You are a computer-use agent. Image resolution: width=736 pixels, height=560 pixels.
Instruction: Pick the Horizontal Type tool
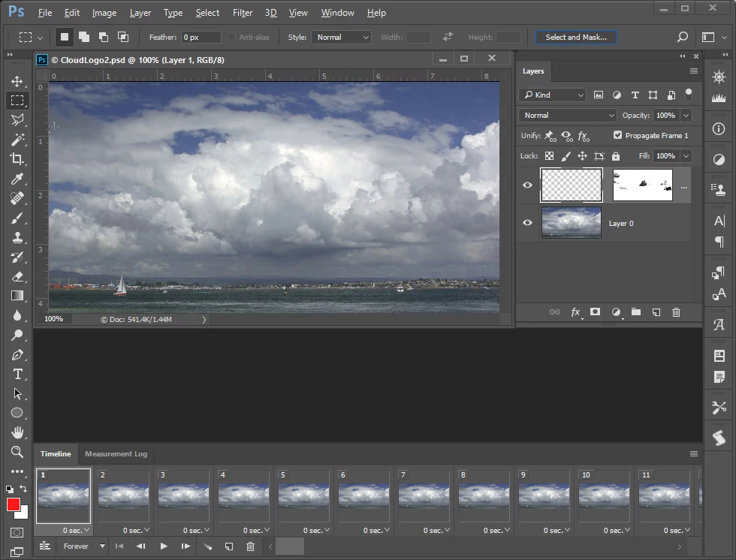pos(17,374)
